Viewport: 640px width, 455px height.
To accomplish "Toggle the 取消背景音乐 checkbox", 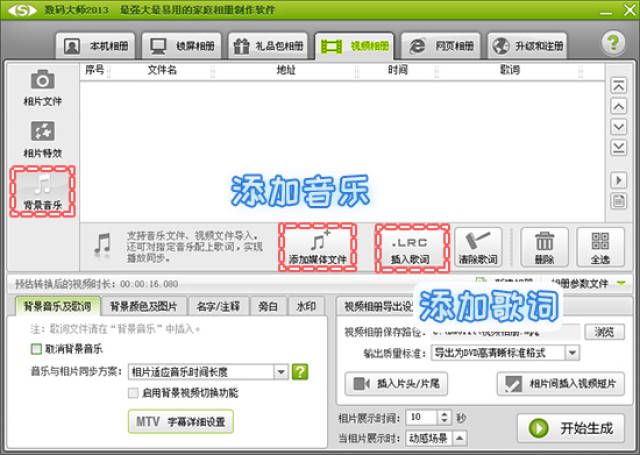I will click(x=36, y=349).
